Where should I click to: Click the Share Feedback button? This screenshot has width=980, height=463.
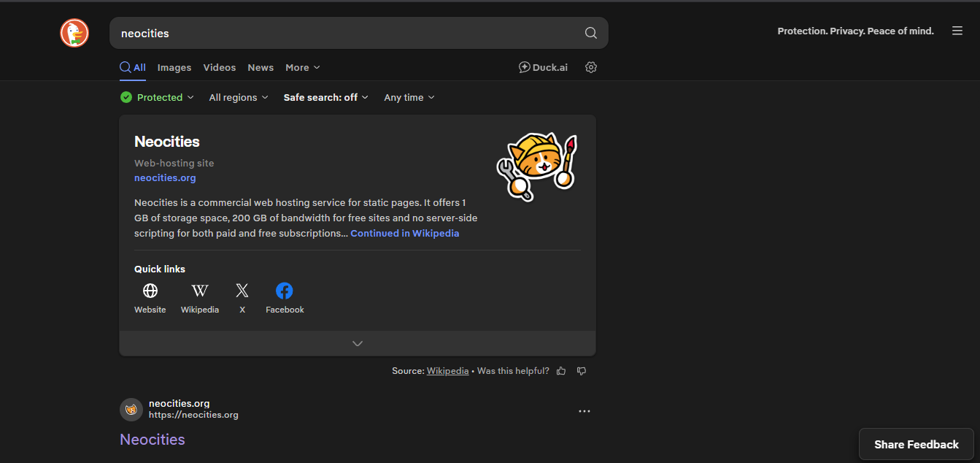[917, 444]
